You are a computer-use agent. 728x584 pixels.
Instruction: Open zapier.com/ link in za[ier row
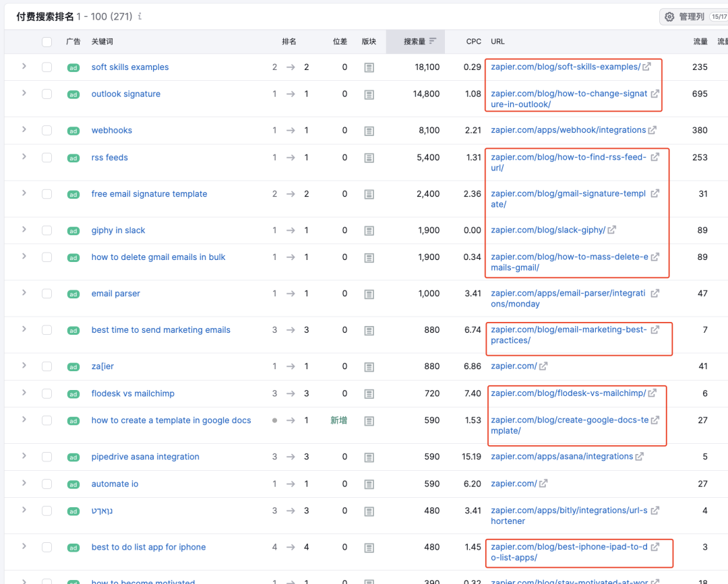(x=514, y=366)
